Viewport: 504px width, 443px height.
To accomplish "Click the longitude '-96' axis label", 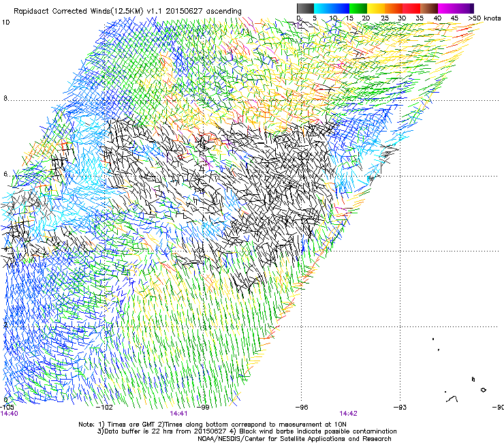I will [x=302, y=408].
